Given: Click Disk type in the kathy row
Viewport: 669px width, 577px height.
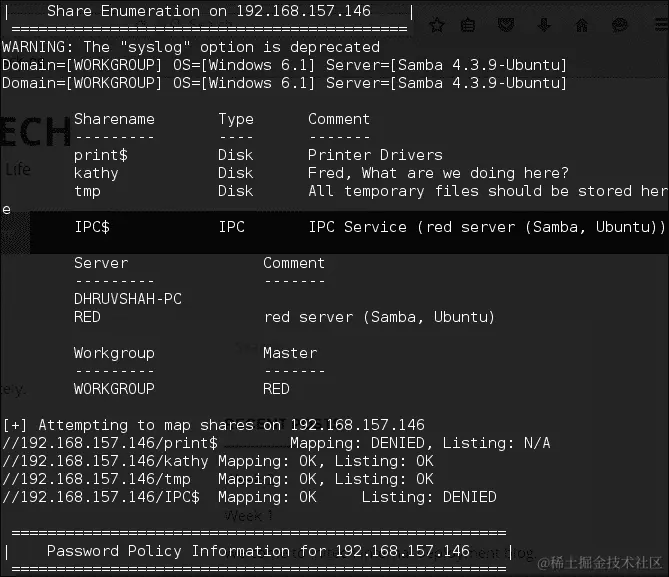Looking at the screenshot, I should (236, 173).
